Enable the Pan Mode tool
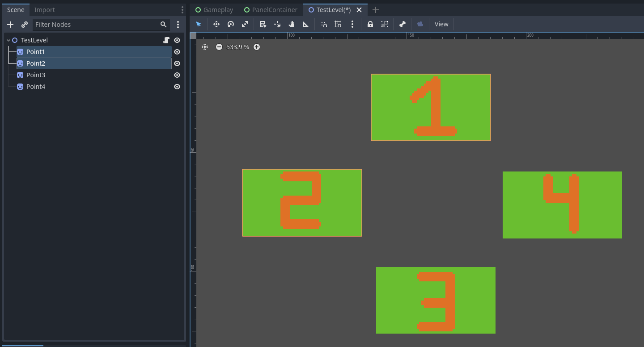644x347 pixels. point(292,24)
